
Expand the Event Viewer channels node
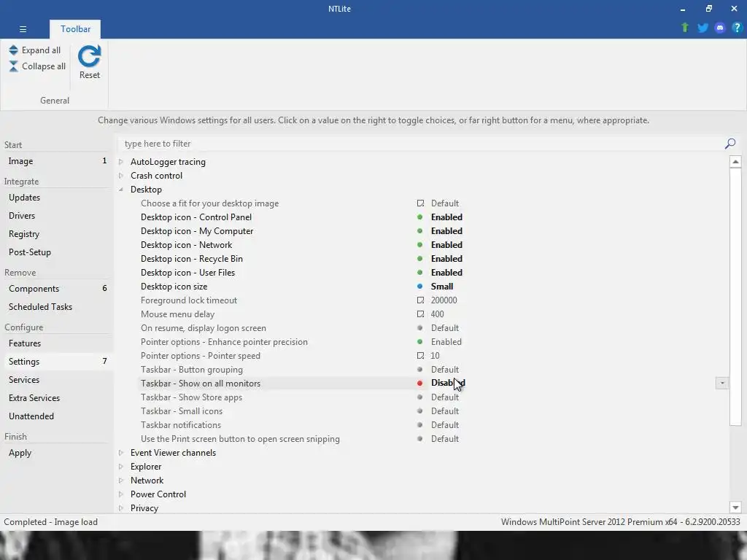[x=121, y=453]
